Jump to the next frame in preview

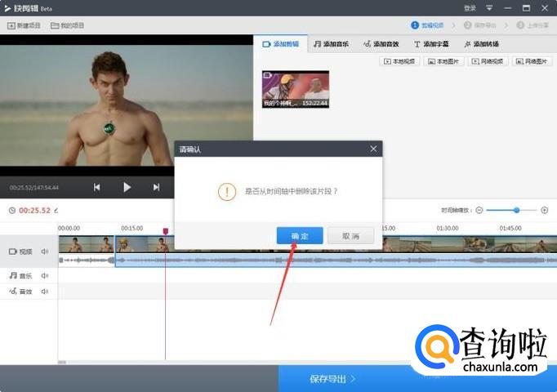click(156, 187)
